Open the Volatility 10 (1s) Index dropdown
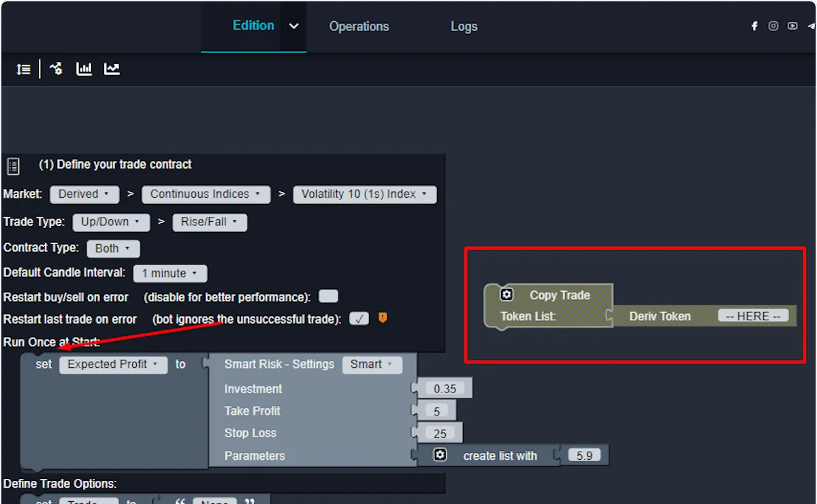This screenshot has width=817, height=504. 364,195
